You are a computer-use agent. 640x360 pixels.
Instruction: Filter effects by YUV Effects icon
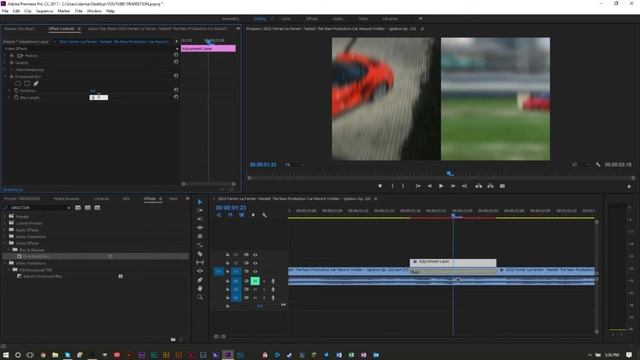(97, 208)
